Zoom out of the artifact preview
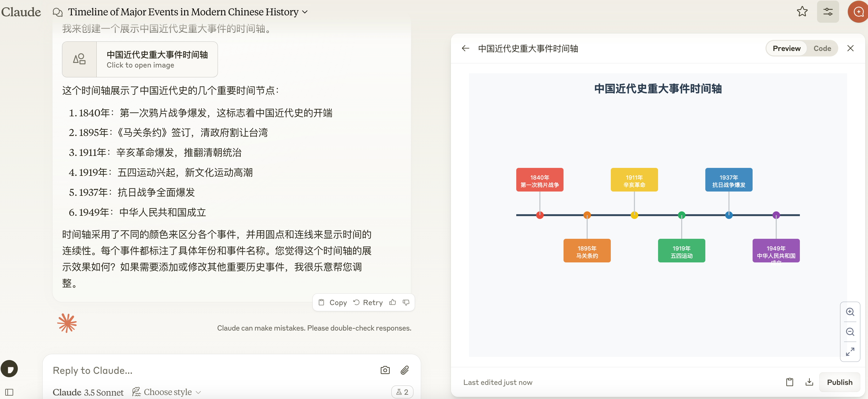This screenshot has width=868, height=399. 850,331
